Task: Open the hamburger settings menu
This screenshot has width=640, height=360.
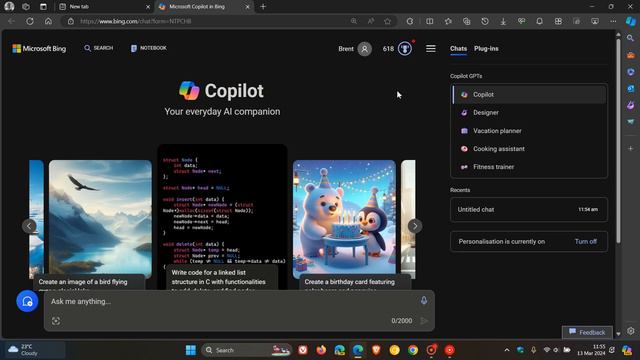Action: pos(431,49)
